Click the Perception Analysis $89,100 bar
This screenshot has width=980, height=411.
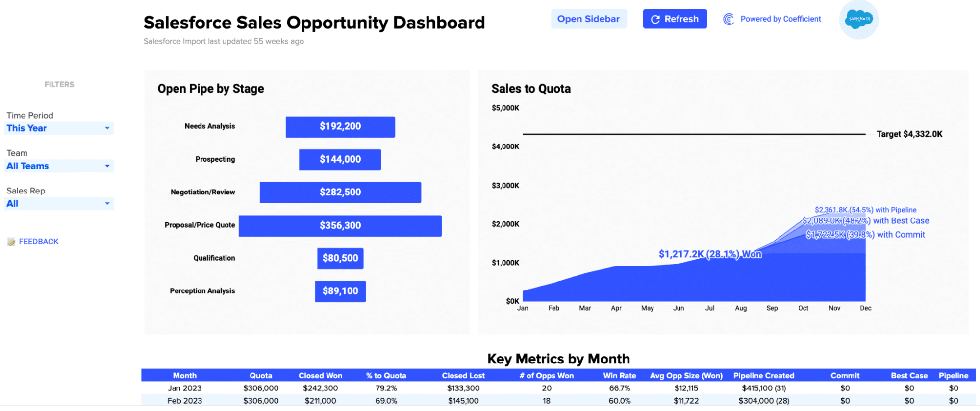pos(340,291)
